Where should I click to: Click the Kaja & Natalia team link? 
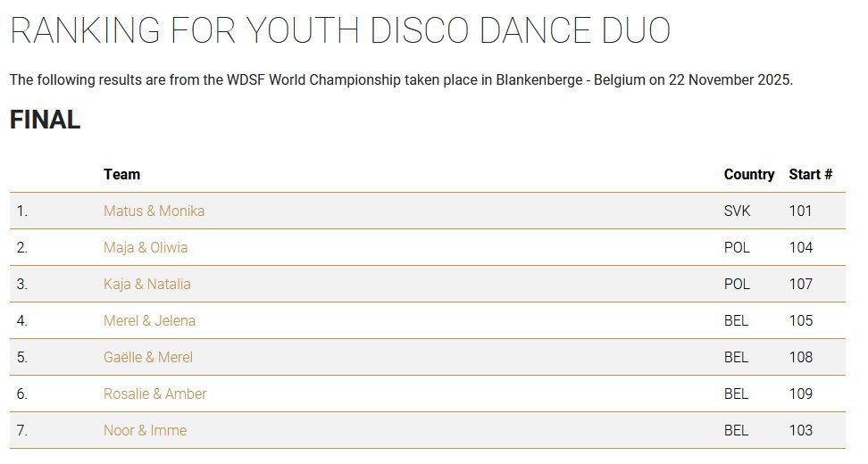tap(146, 284)
